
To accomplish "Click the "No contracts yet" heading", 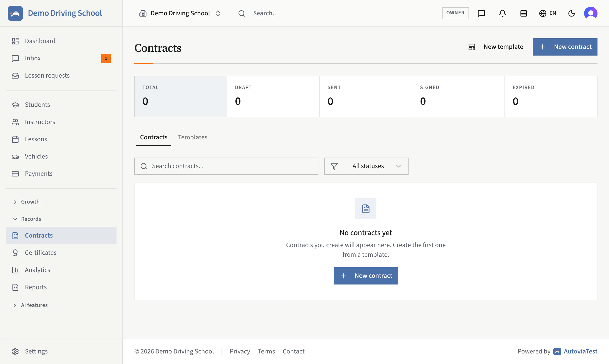I will tap(366, 233).
